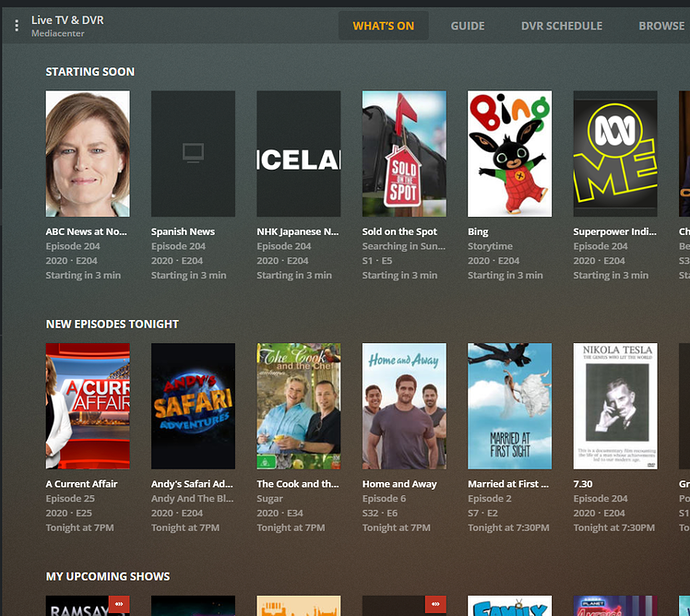Click the MY UPCOMING SHOWS heading
The image size is (690, 616).
[x=108, y=576]
